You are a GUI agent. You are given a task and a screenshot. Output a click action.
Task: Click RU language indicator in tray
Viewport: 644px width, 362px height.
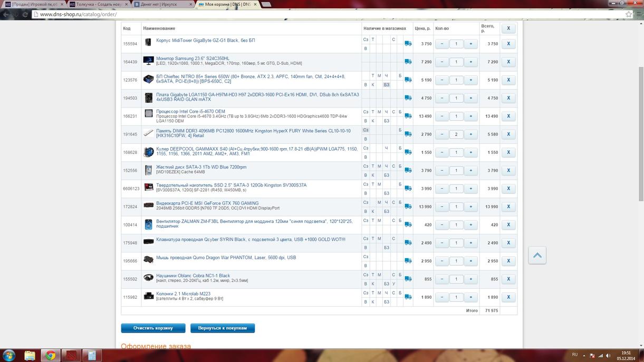pyautogui.click(x=575, y=355)
